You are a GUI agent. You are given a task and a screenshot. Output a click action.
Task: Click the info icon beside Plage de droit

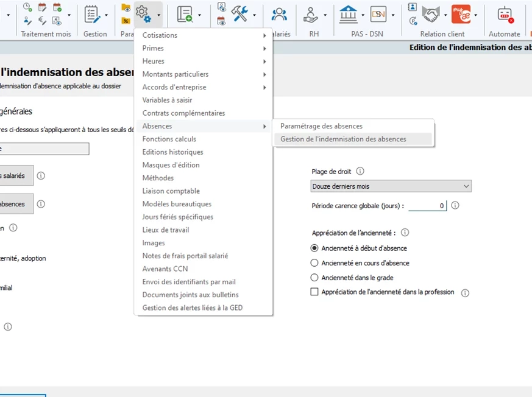(360, 172)
